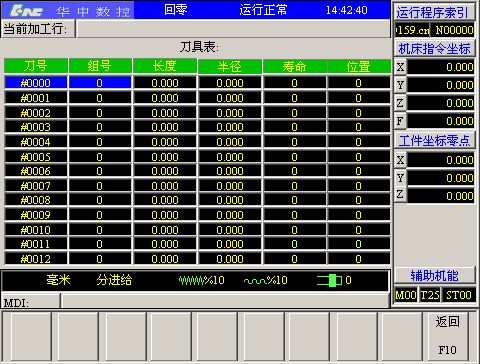Click the rapid override wave icon
This screenshot has height=364, width=480.
coord(255,281)
